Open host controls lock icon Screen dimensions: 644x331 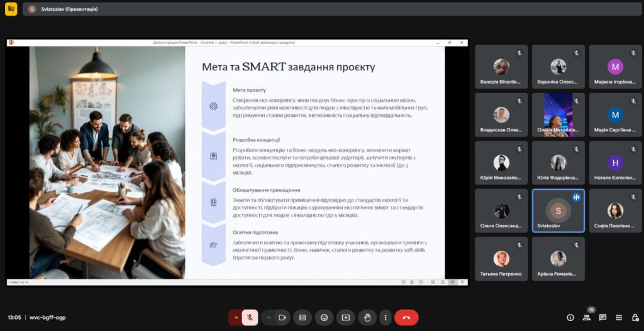tap(634, 318)
